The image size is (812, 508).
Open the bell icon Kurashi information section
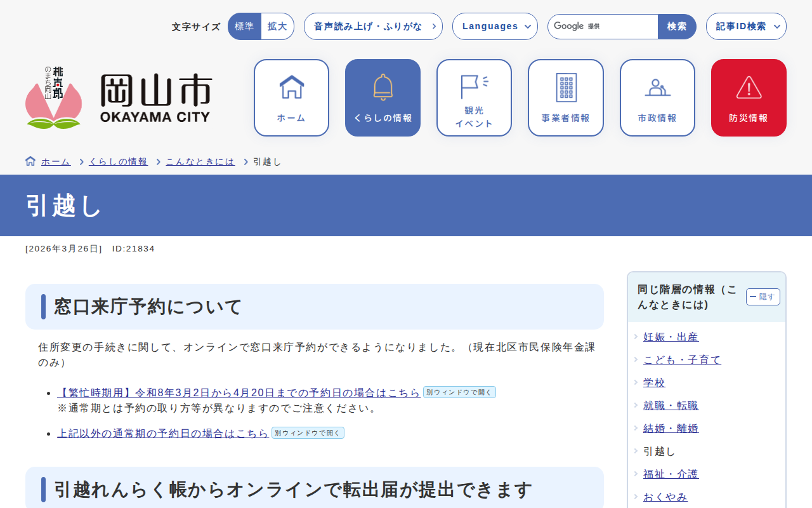tap(383, 88)
